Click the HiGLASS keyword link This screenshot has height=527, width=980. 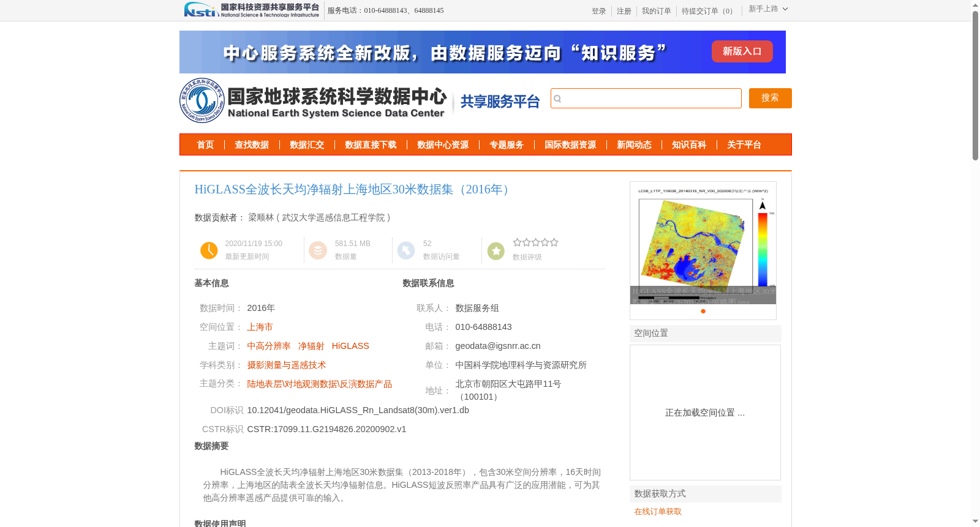350,346
